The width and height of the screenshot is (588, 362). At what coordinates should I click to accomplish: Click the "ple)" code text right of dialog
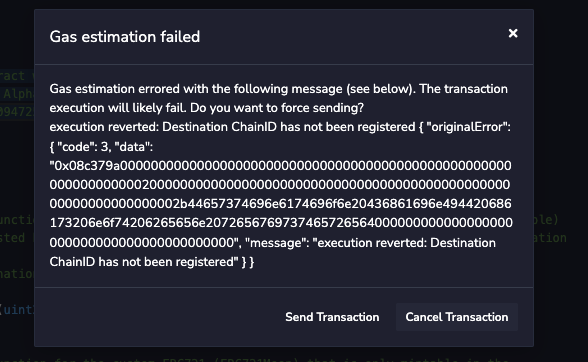546,219
